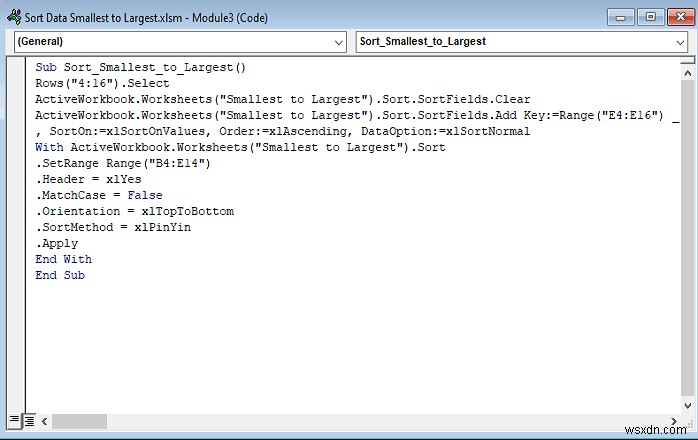Click the '.Apply' line
The height and width of the screenshot is (440, 698).
(x=57, y=244)
